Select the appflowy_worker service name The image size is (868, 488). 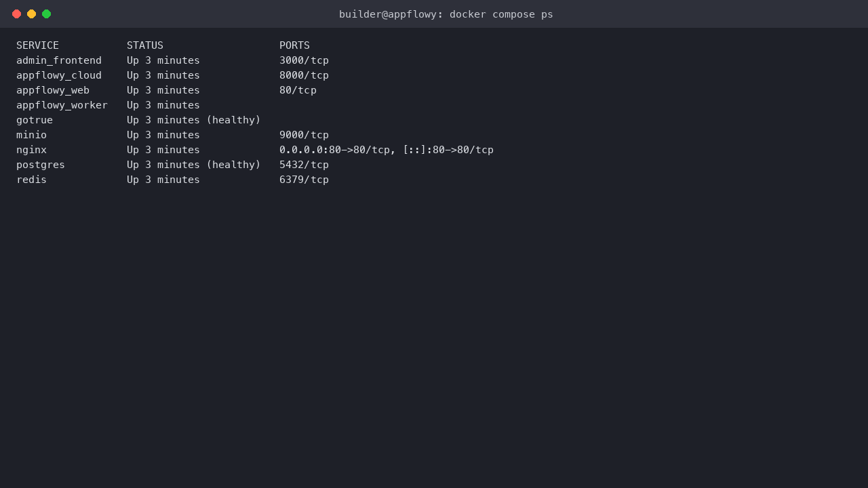pos(62,105)
